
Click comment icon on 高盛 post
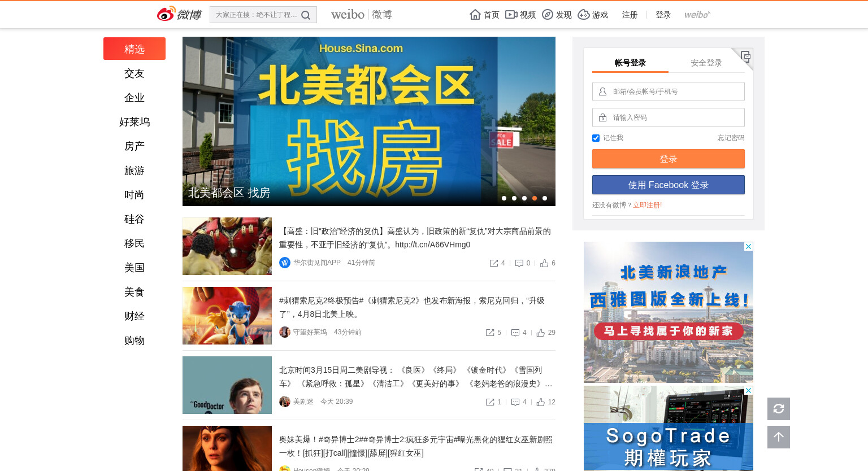519,263
